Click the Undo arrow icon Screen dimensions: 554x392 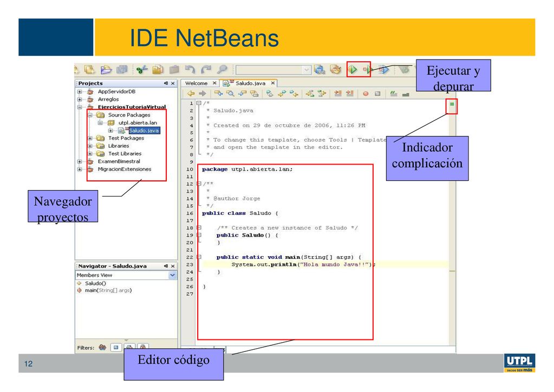[190, 69]
